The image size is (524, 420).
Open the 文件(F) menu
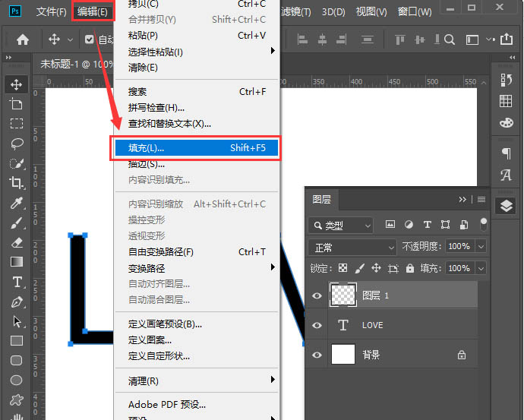tap(51, 11)
